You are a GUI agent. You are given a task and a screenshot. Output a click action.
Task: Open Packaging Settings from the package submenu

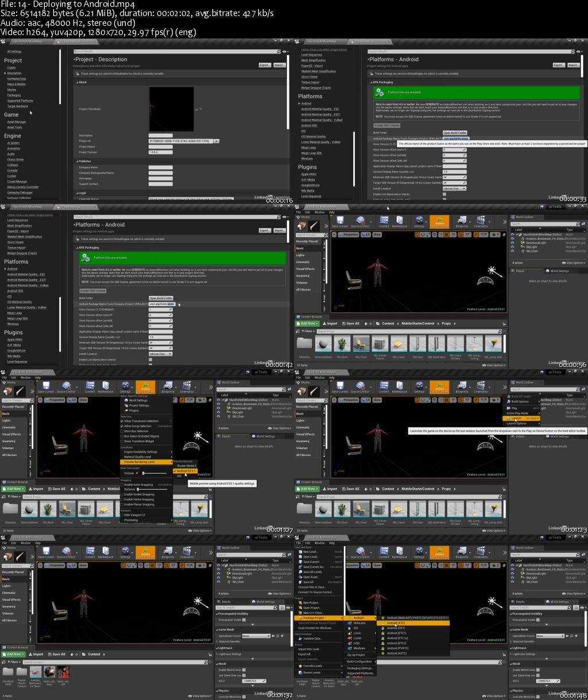pos(360,668)
